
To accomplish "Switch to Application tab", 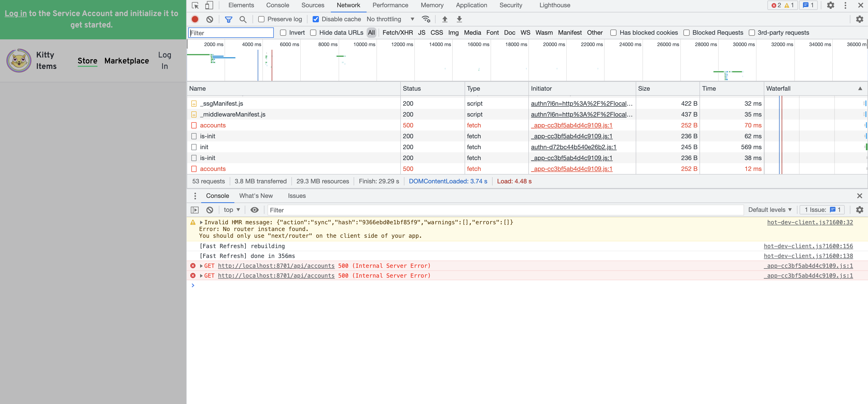I will [x=471, y=5].
